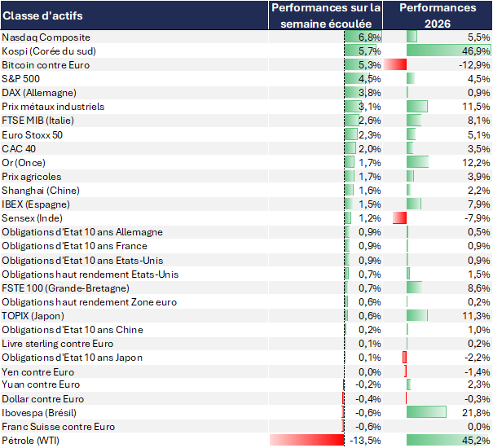The width and height of the screenshot is (493, 448).
Task: Click Japan bonds 2026 value -2,2%
Action: coord(478,357)
